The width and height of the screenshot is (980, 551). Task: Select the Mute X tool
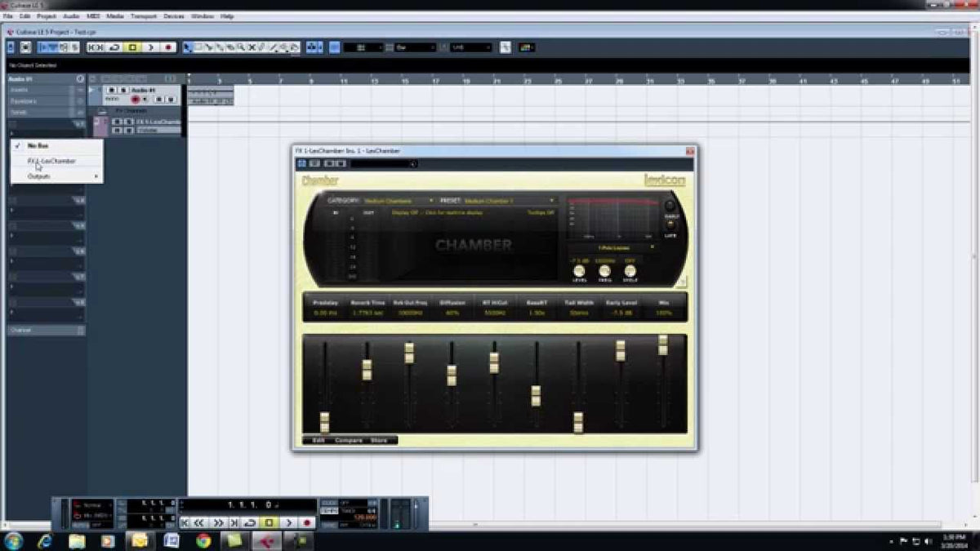click(252, 47)
